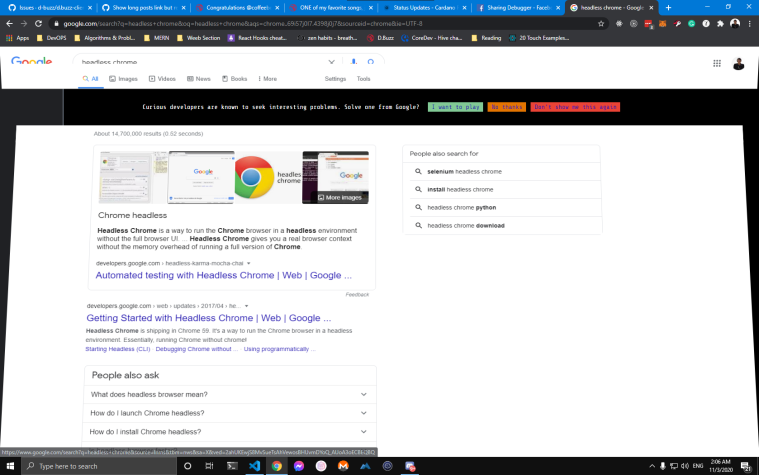
Task: Show hidden system tray icons
Action: pyautogui.click(x=652, y=466)
